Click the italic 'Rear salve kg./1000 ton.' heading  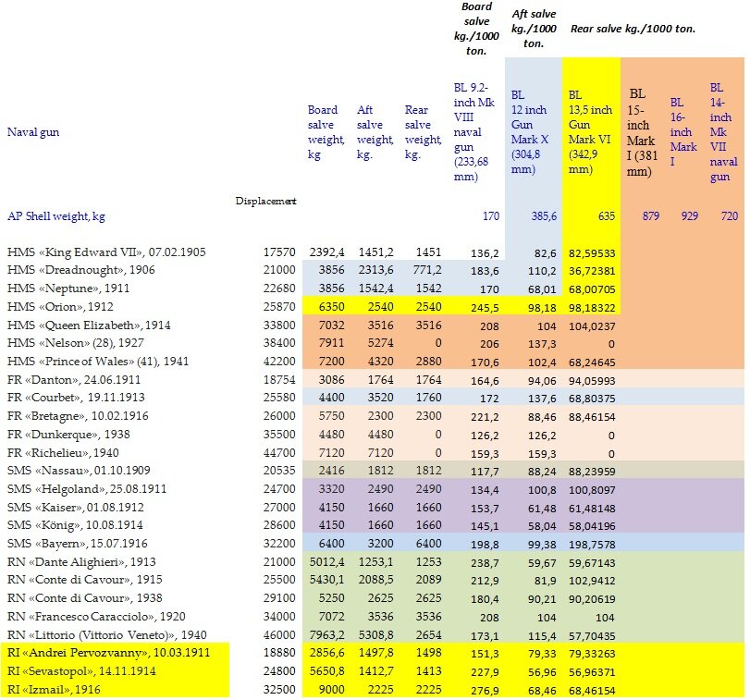[x=633, y=29]
